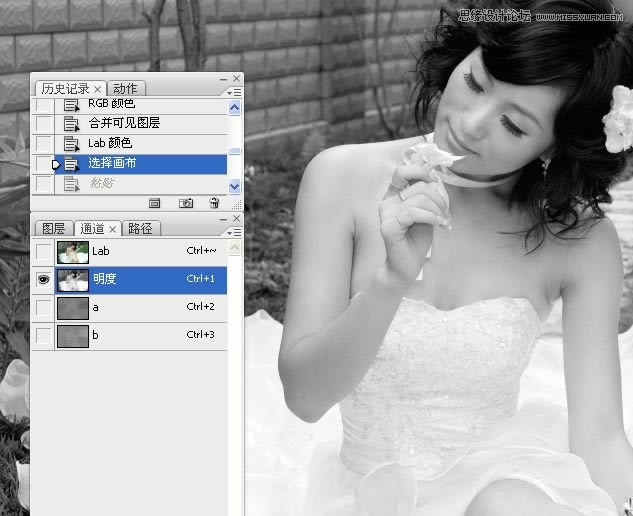
Task: Open the channels panel flyout menu
Action: pos(235,232)
